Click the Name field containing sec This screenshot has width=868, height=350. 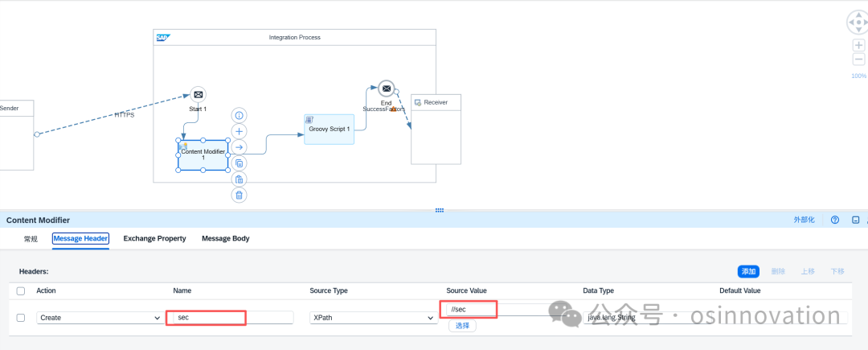coord(233,318)
